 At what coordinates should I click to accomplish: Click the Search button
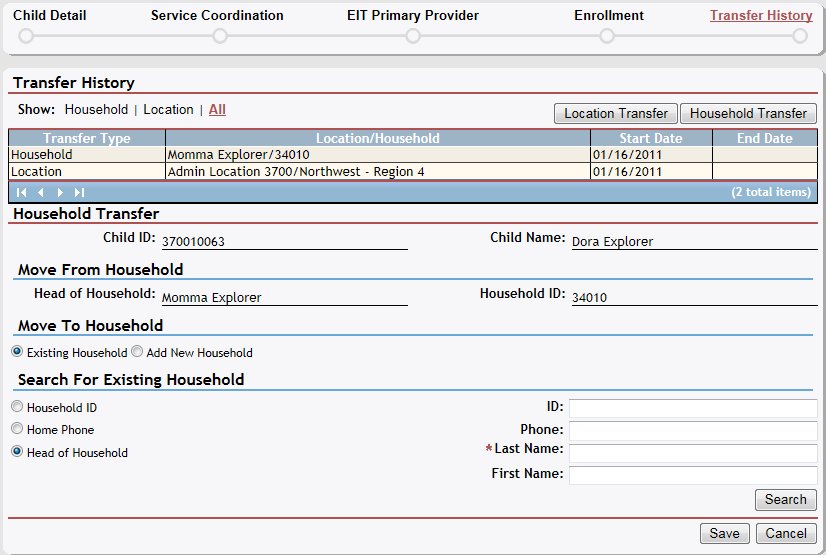click(x=785, y=500)
